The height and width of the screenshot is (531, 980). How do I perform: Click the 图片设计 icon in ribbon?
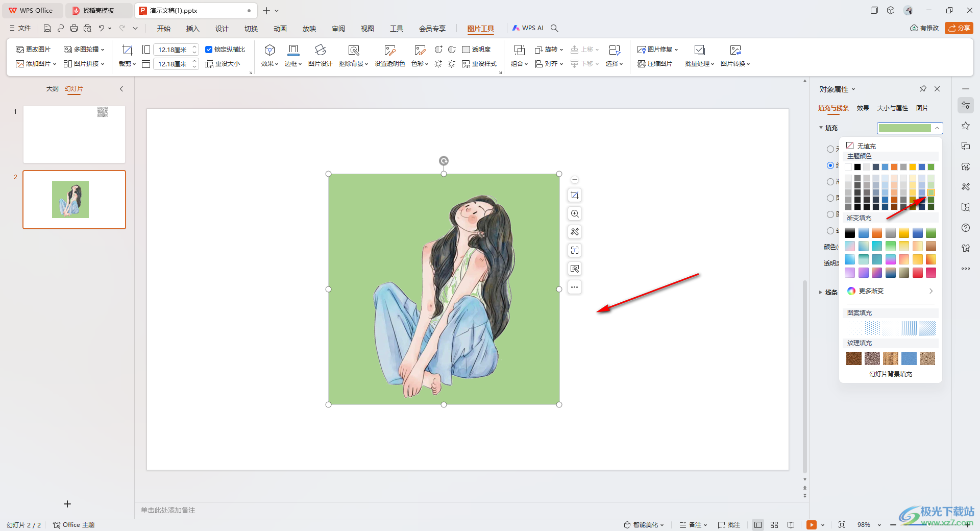(x=320, y=50)
